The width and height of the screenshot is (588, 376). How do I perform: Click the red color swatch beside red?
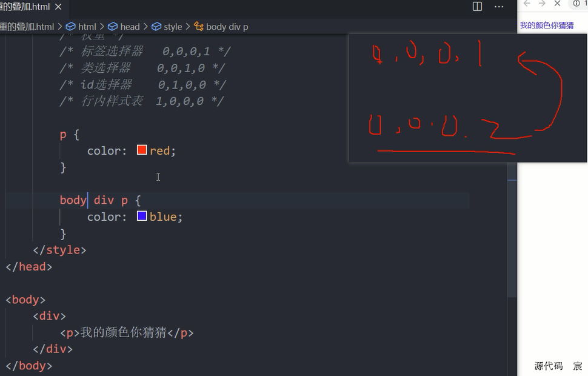tap(141, 149)
